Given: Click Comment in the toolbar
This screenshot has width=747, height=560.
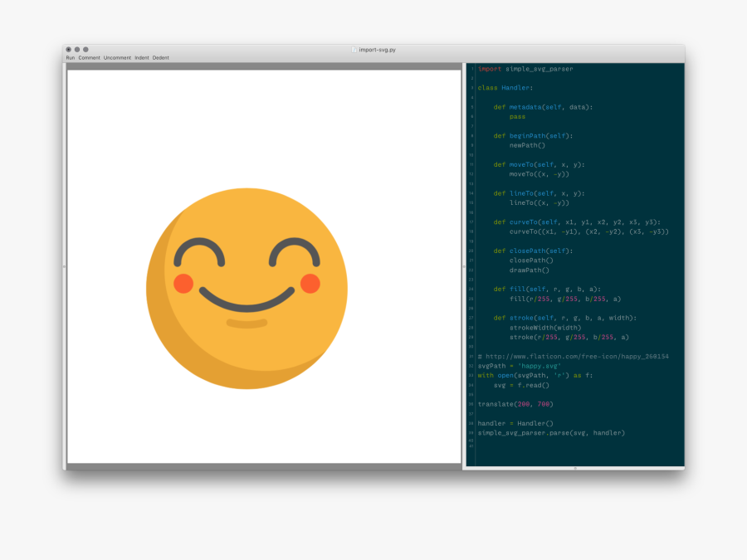Looking at the screenshot, I should tap(90, 58).
